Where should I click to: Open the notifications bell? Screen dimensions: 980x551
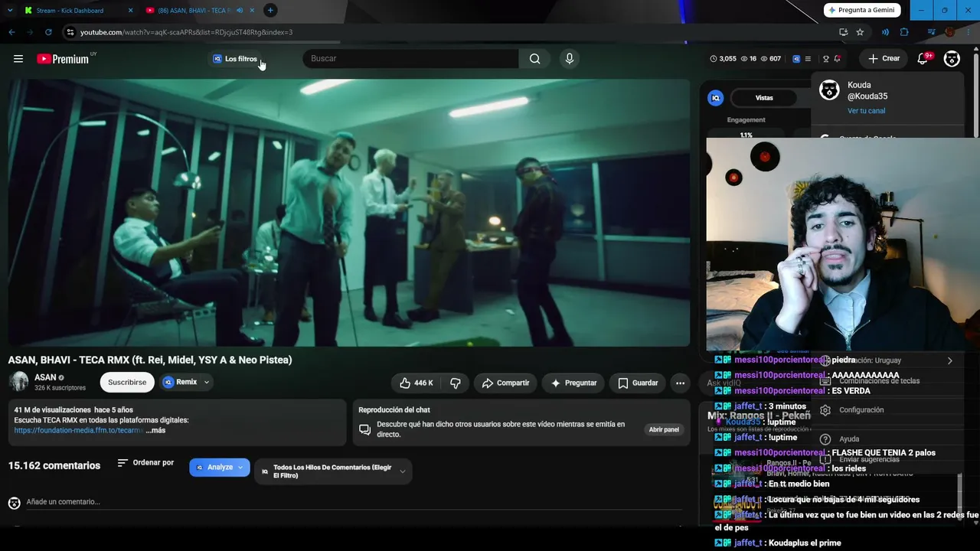coord(923,59)
